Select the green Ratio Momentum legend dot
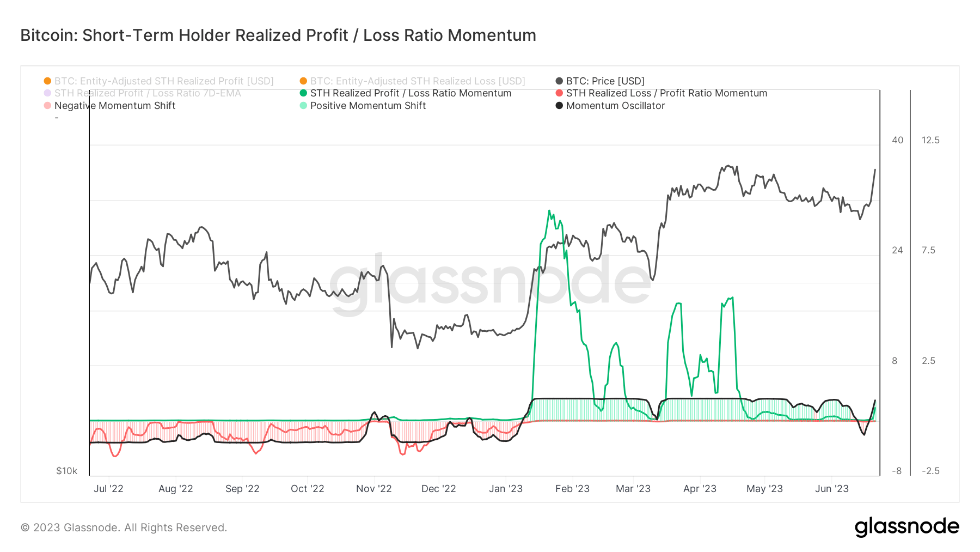The image size is (980, 552). click(303, 93)
